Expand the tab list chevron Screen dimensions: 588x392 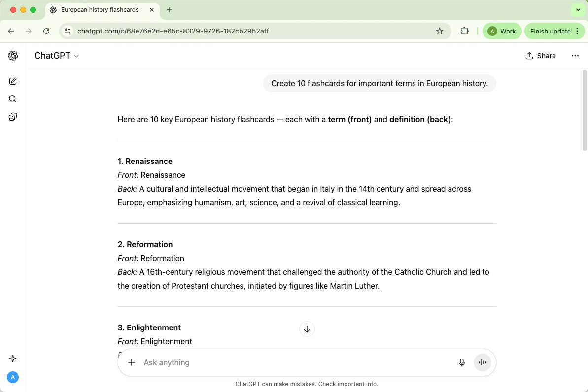(x=578, y=10)
